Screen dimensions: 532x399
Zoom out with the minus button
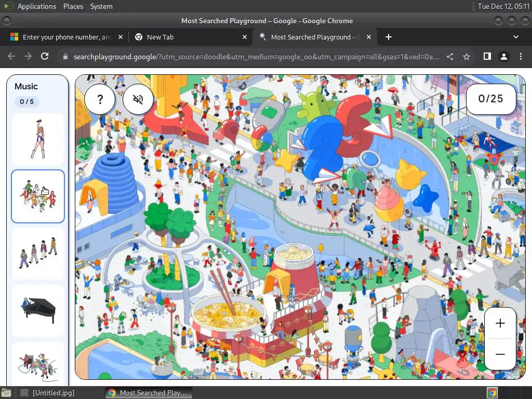500,354
